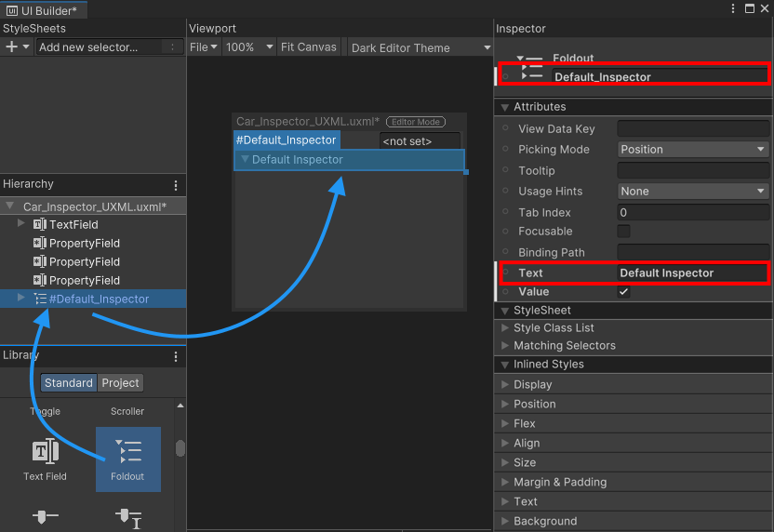Select the Foldout icon in Library
This screenshot has height=532, width=774.
click(127, 453)
